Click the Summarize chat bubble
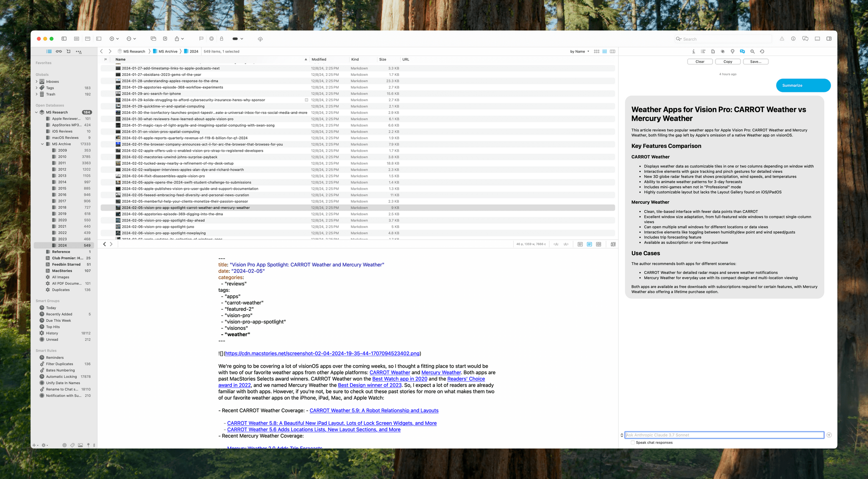868x479 pixels. [803, 85]
